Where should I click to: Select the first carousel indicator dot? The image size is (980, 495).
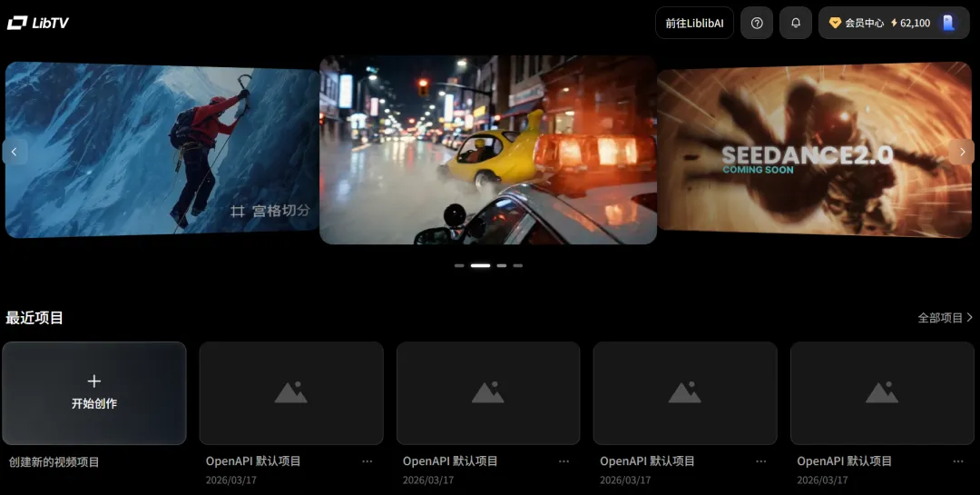(x=459, y=265)
